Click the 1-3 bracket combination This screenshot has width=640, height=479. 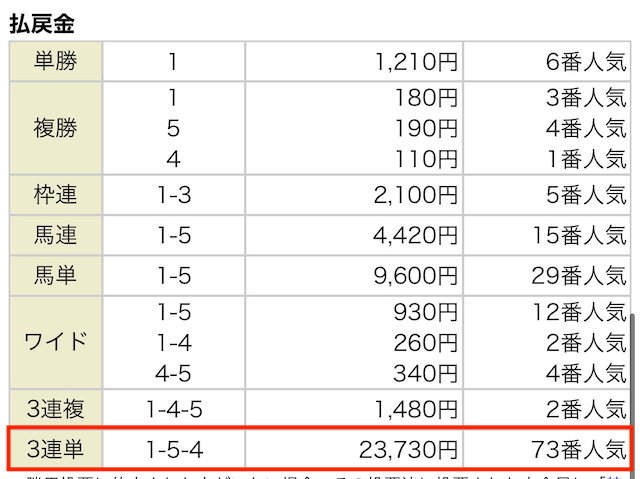[x=173, y=194]
